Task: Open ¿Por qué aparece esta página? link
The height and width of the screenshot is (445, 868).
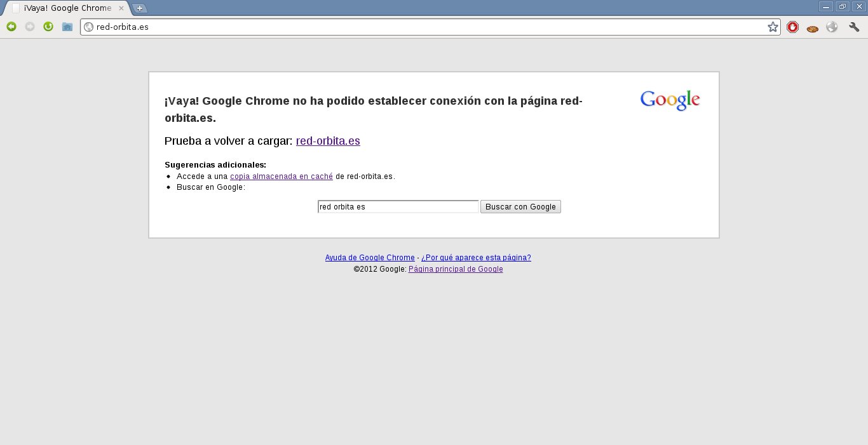Action: (476, 258)
